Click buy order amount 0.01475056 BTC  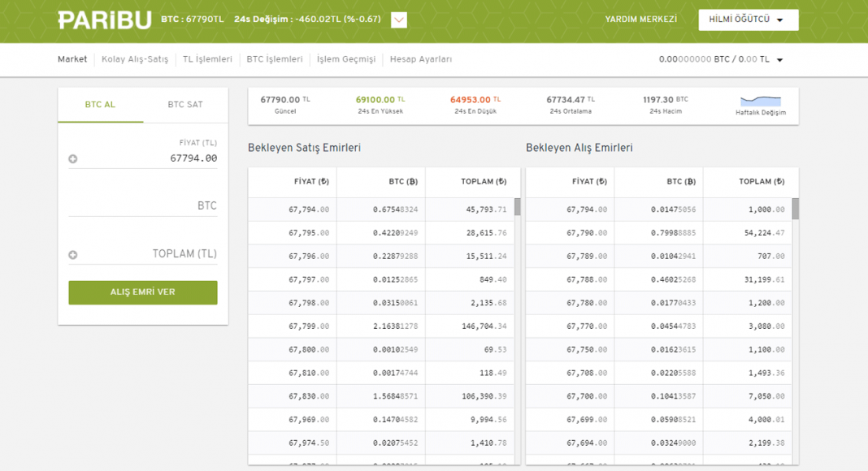pos(673,210)
